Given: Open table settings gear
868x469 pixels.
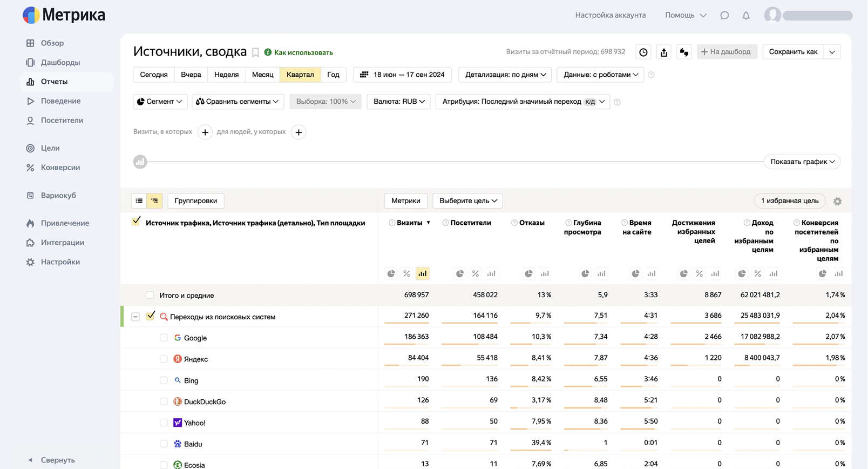Looking at the screenshot, I should pos(837,201).
